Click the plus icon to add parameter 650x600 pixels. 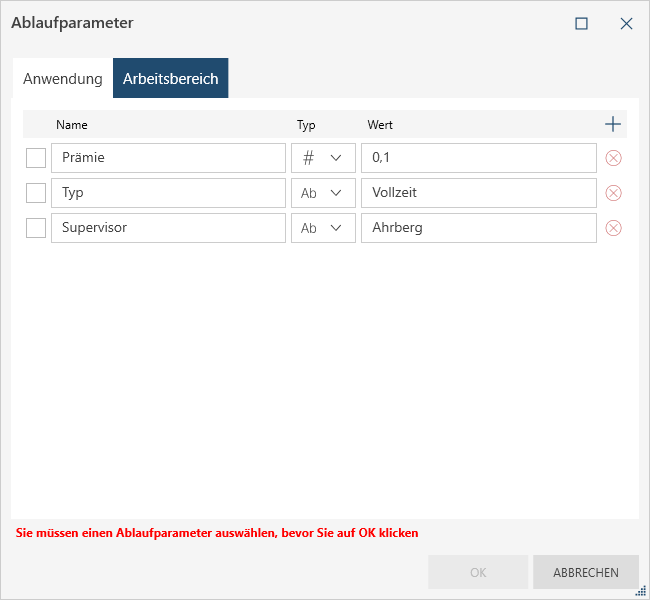[613, 125]
